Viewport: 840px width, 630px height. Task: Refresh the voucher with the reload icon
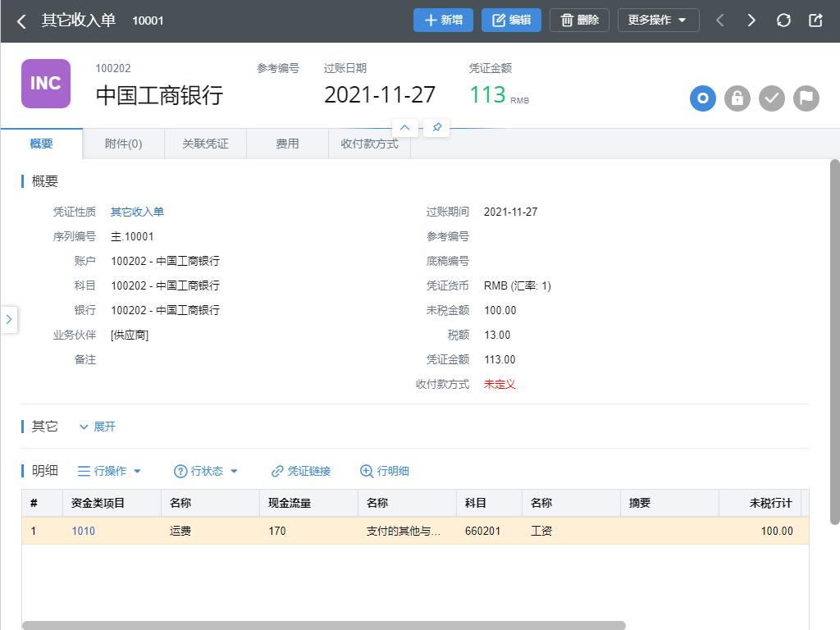[783, 21]
